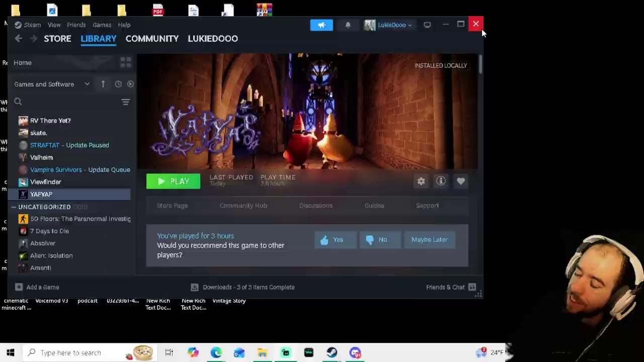
Task: Open the Windows Start menu
Action: (x=11, y=352)
